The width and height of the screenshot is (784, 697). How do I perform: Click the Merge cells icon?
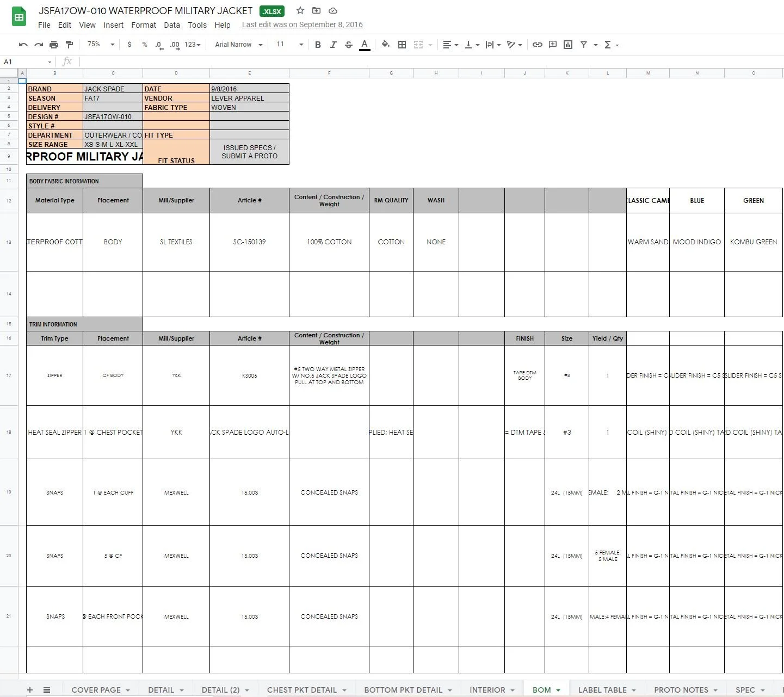coord(418,45)
